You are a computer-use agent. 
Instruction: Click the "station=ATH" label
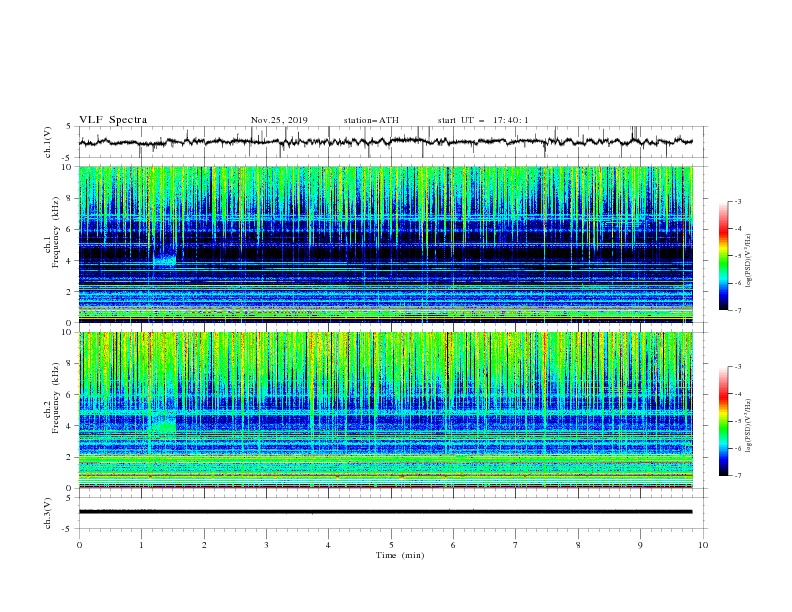point(371,120)
